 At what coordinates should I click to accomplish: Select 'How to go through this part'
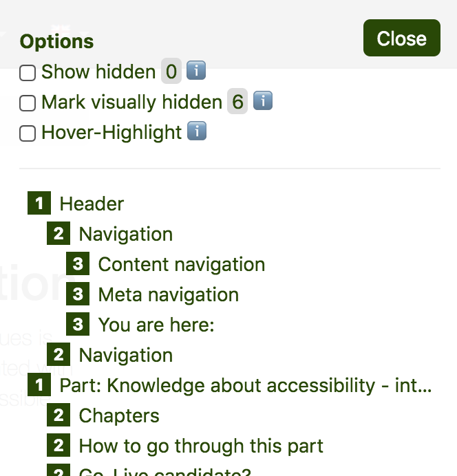pos(201,446)
